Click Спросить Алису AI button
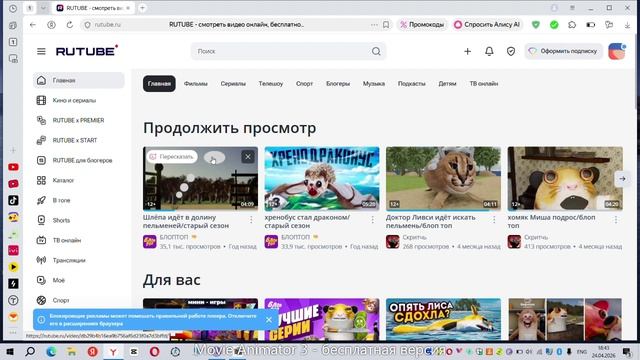The width and height of the screenshot is (640, 360). pyautogui.click(x=487, y=25)
